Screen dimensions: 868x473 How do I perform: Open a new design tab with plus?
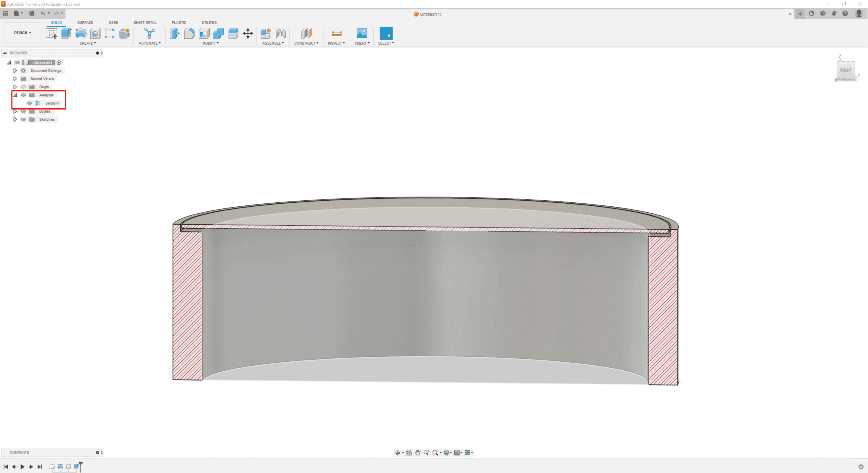[x=800, y=14]
